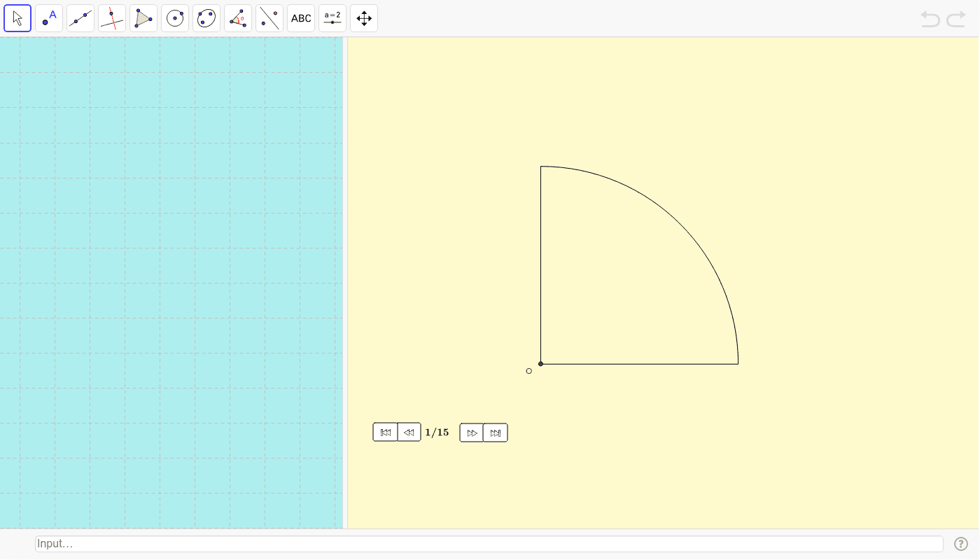This screenshot has height=560, width=980.
Task: Select the Reflect about Line tool
Action: pyautogui.click(x=269, y=18)
